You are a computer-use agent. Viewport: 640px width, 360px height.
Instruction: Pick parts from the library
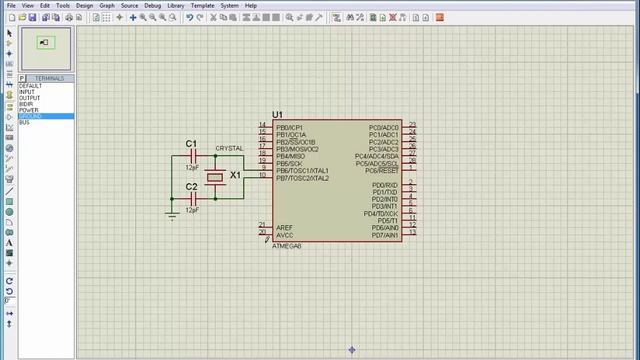(289, 18)
